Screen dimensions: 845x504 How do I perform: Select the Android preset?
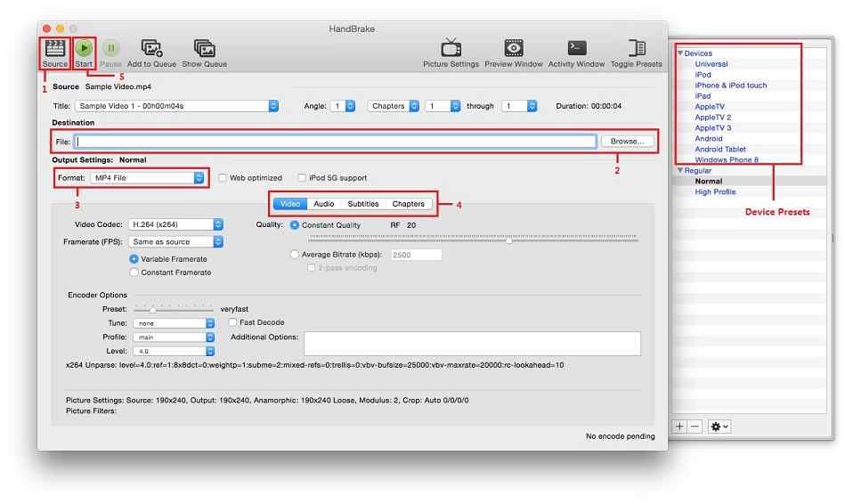tap(709, 139)
